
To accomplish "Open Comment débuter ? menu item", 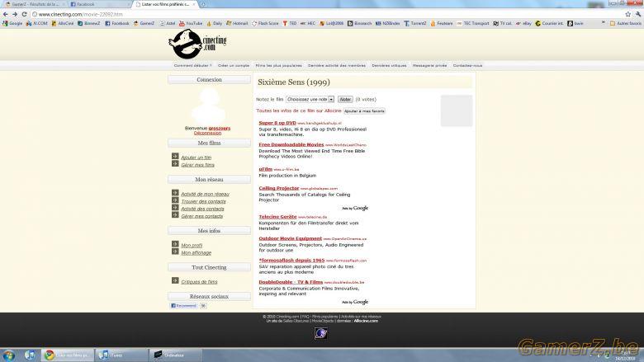I will click(x=192, y=66).
